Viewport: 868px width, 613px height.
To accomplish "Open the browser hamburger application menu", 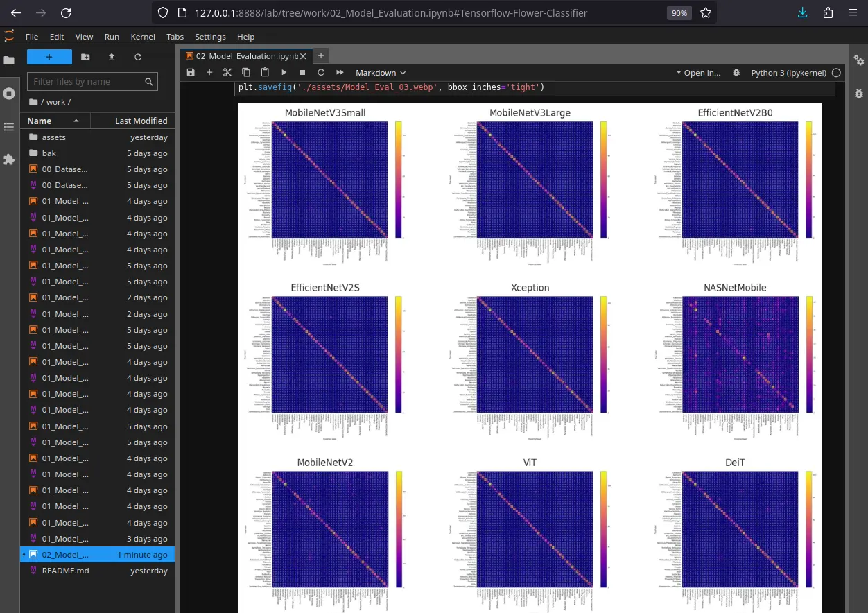I will click(853, 12).
